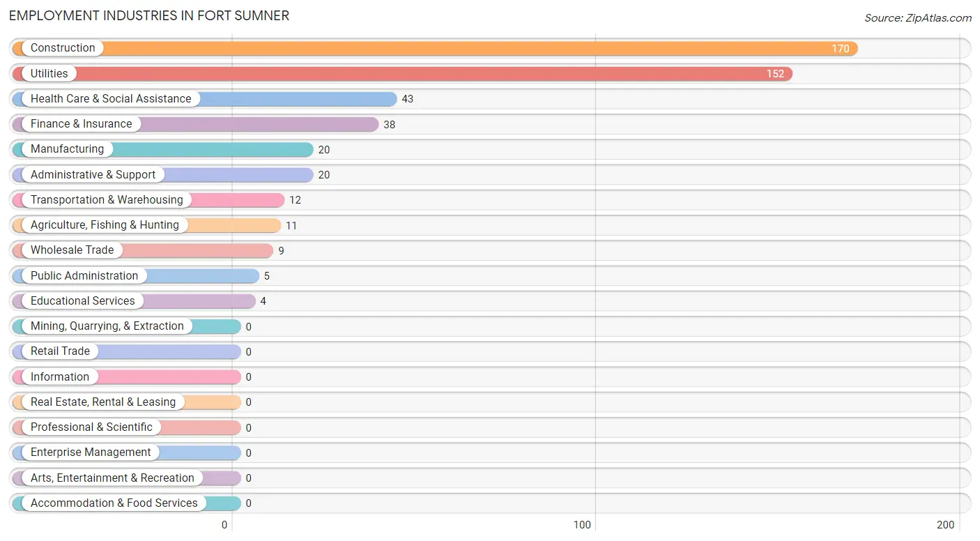Screen dimensions: 980x541
Task: Click the Transportation & Warehousing label
Action: (x=107, y=199)
